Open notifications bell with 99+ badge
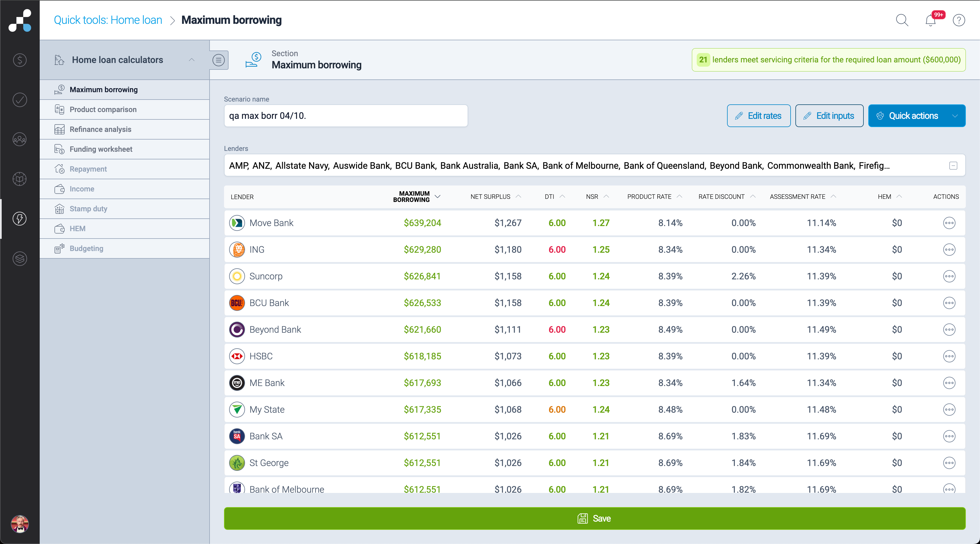980x544 pixels. 931,20
